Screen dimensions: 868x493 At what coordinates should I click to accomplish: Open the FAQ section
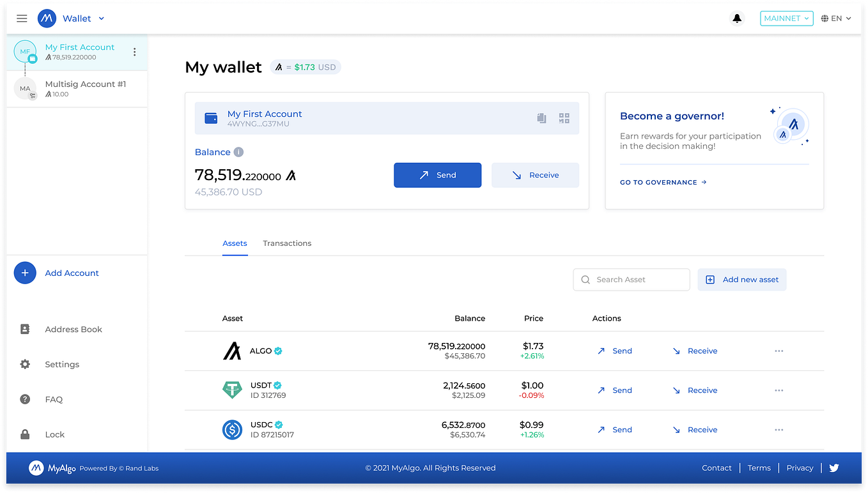pos(54,399)
